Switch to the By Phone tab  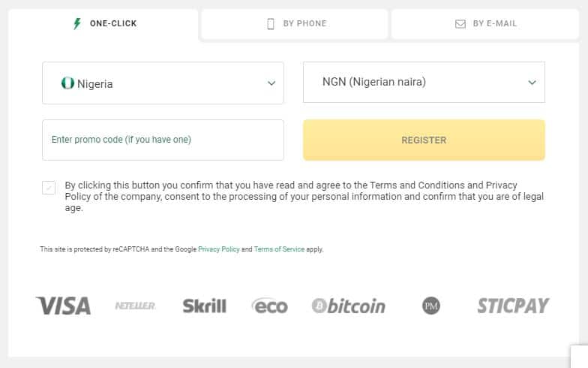tap(294, 24)
